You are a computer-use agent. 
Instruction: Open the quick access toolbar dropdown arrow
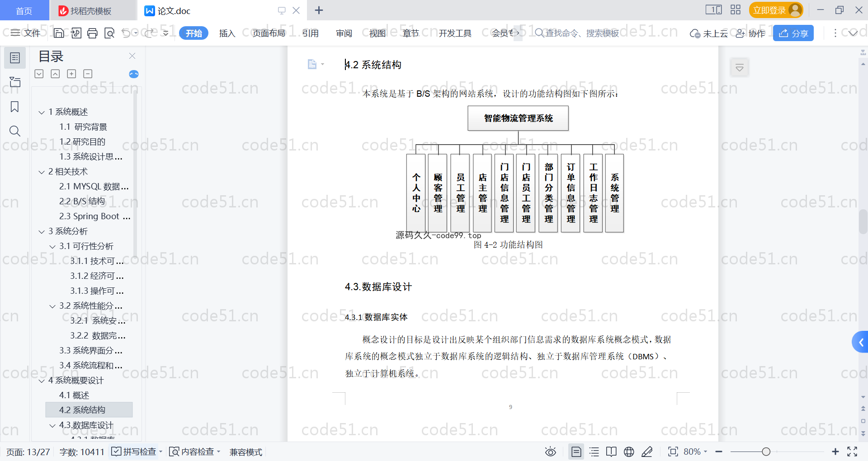click(x=165, y=33)
